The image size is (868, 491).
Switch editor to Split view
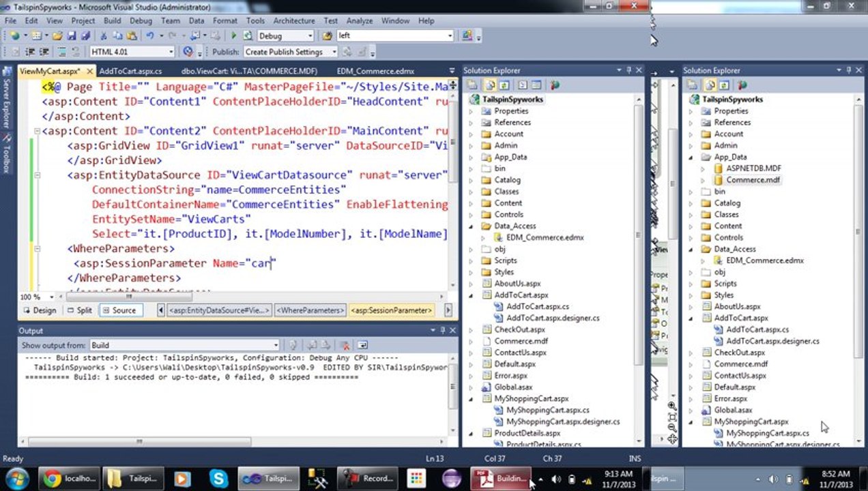pyautogui.click(x=79, y=310)
